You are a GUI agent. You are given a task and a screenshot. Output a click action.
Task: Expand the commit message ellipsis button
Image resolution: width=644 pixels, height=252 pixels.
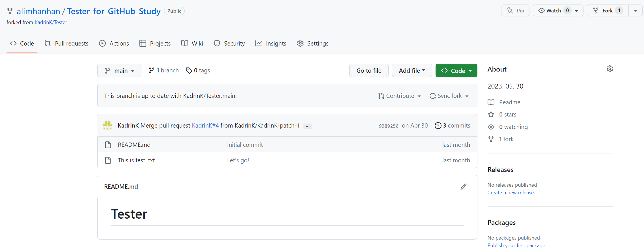coord(308,126)
